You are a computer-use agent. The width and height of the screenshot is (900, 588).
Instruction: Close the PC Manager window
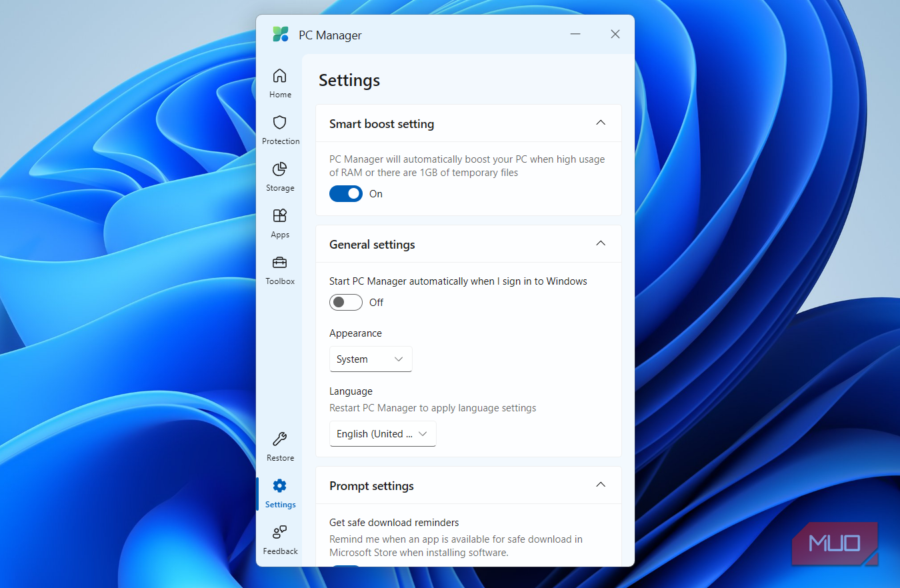[x=615, y=35]
